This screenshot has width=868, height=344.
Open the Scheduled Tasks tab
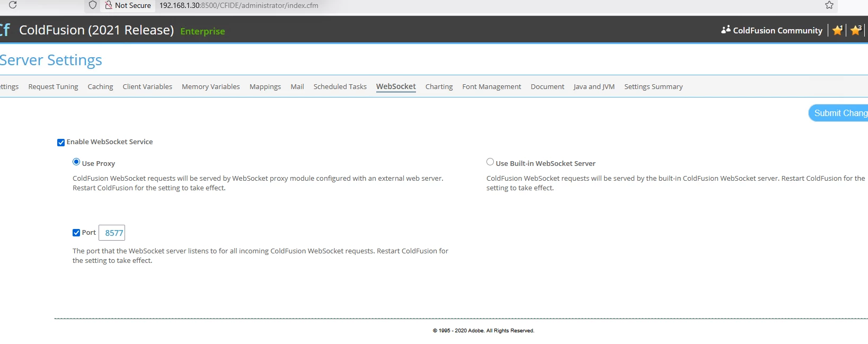(340, 87)
